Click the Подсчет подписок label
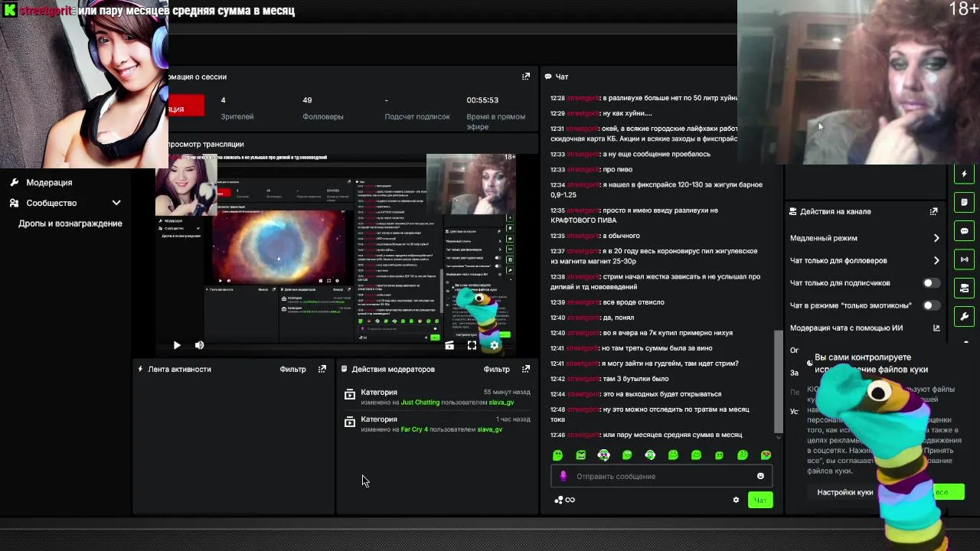Image resolution: width=980 pixels, height=551 pixels. [x=417, y=117]
